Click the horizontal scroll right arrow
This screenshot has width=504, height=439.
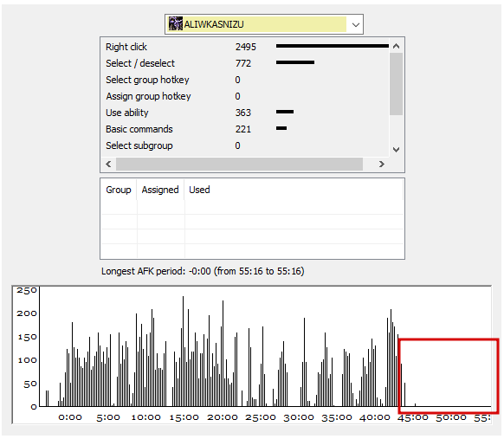(382, 165)
